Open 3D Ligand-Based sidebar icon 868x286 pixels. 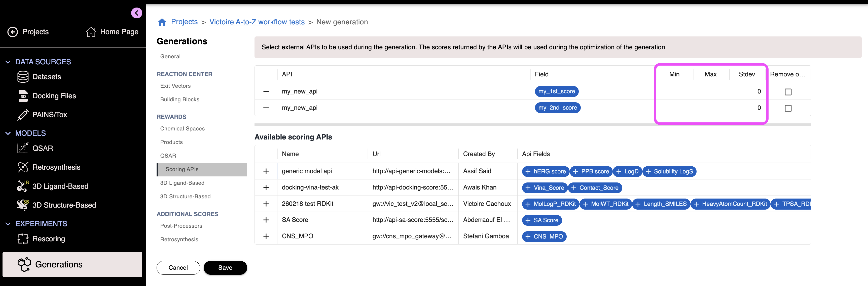pyautogui.click(x=23, y=186)
